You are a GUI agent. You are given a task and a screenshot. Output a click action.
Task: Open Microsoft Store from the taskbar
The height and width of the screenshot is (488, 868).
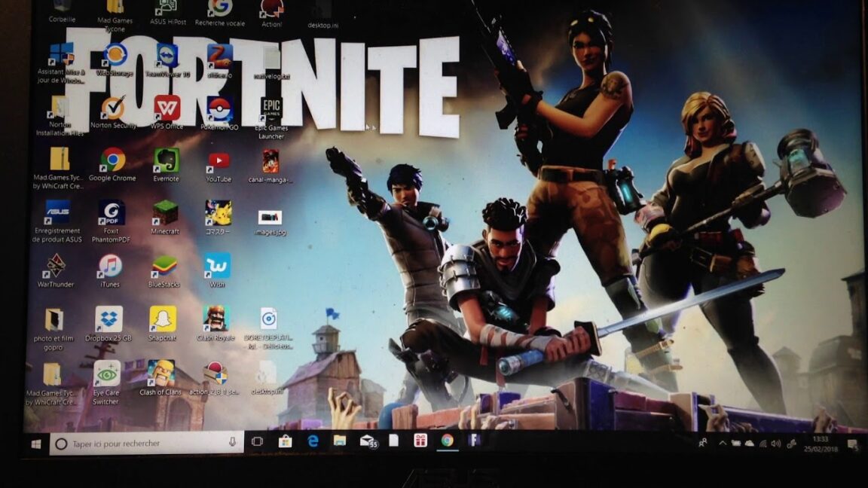285,441
